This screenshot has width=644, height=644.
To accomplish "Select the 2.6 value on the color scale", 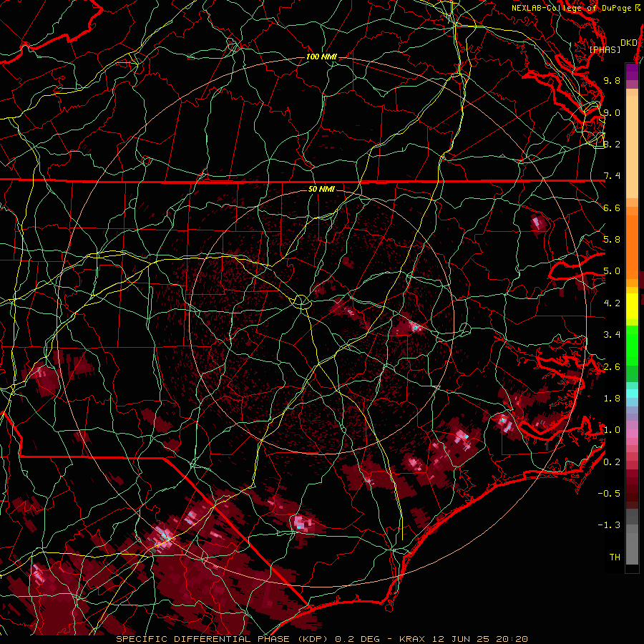I will [612, 367].
